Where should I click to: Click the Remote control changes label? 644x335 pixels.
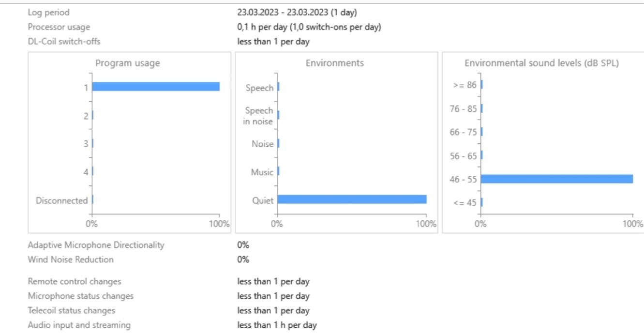[x=75, y=281]
